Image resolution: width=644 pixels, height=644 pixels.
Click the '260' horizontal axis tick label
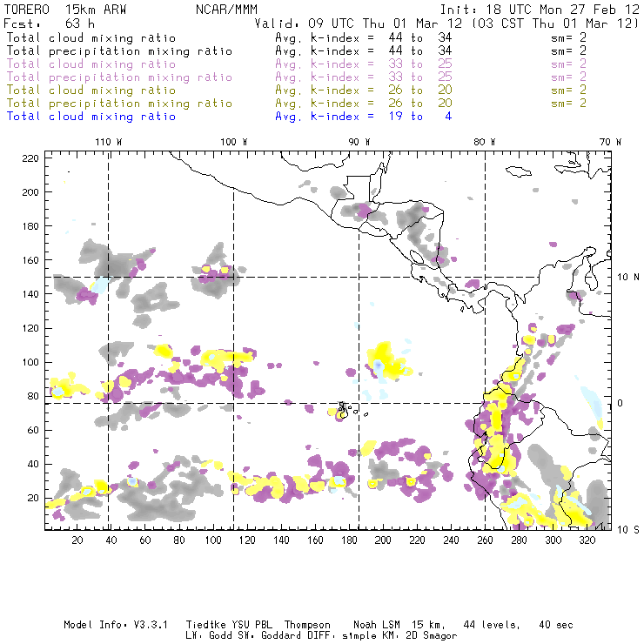point(485,540)
